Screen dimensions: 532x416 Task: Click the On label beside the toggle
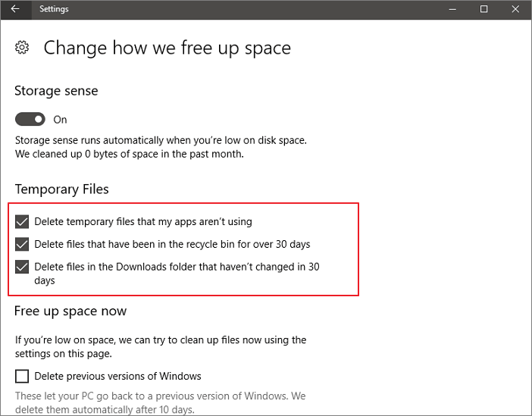[60, 120]
